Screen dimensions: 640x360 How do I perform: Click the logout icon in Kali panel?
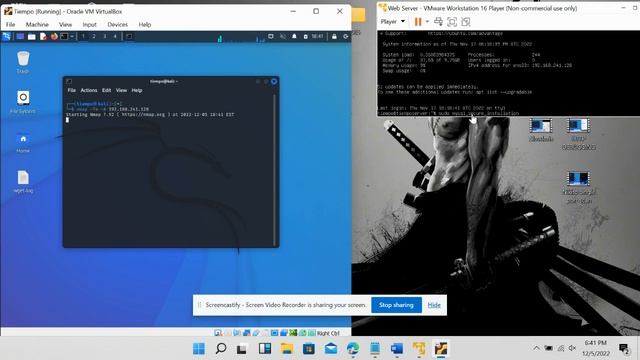[346, 37]
